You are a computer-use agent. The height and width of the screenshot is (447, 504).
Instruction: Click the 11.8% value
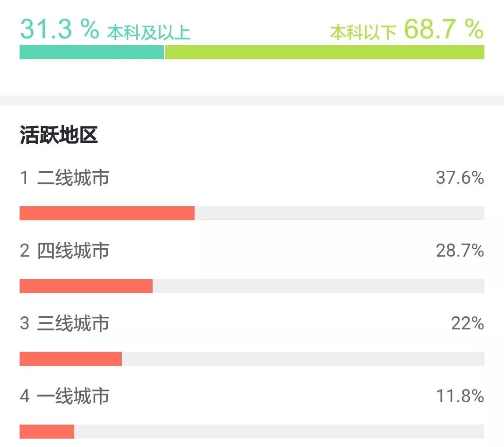(x=460, y=396)
